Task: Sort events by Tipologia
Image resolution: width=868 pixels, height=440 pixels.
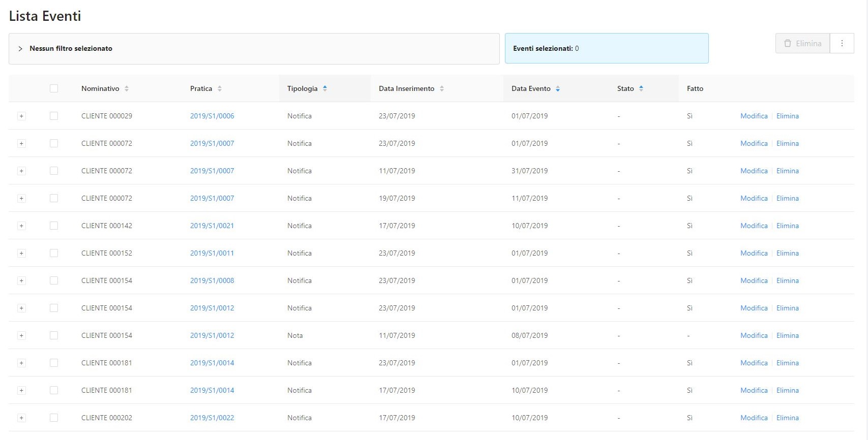Action: pos(325,88)
